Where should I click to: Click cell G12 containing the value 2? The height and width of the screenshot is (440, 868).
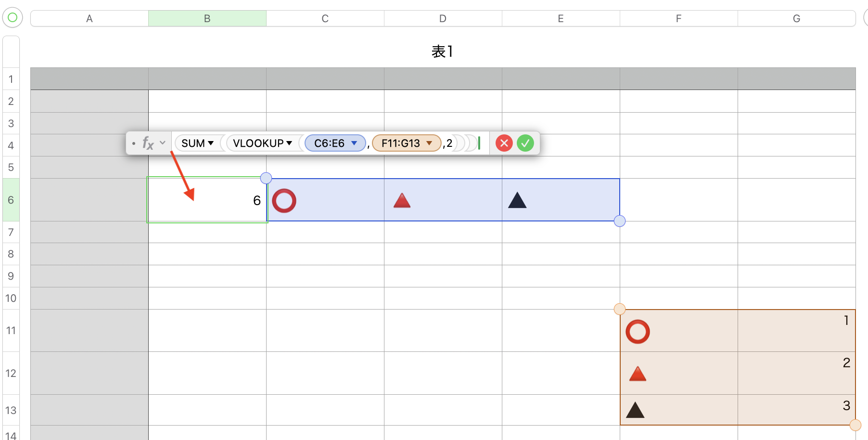coord(796,373)
